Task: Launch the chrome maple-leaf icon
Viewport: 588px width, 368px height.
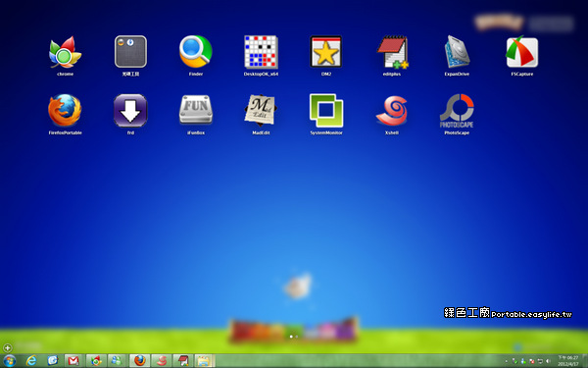Action: point(65,52)
